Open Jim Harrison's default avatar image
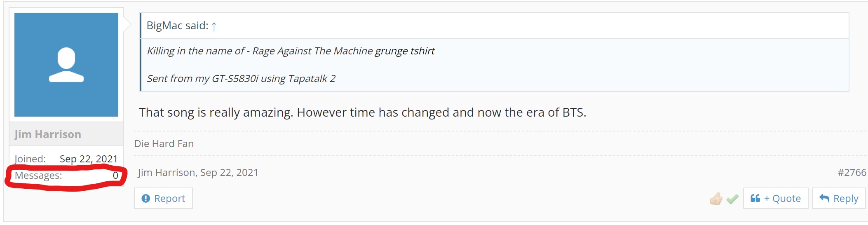 pyautogui.click(x=66, y=65)
